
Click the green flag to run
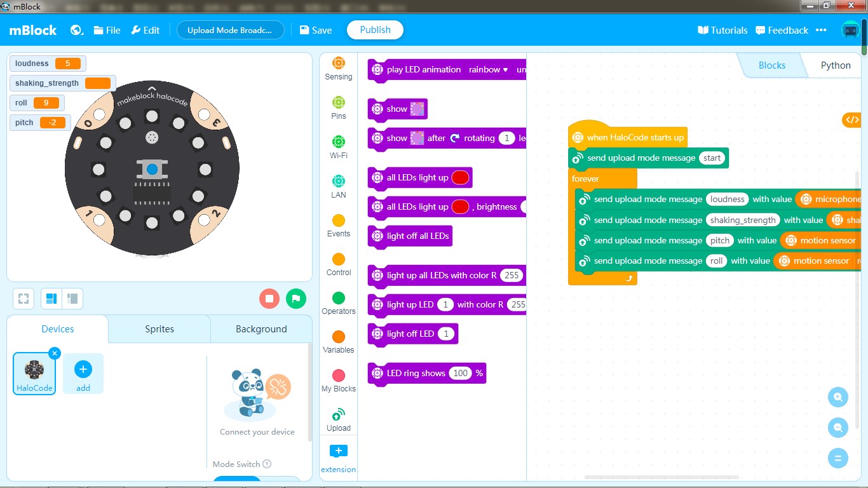coord(296,299)
